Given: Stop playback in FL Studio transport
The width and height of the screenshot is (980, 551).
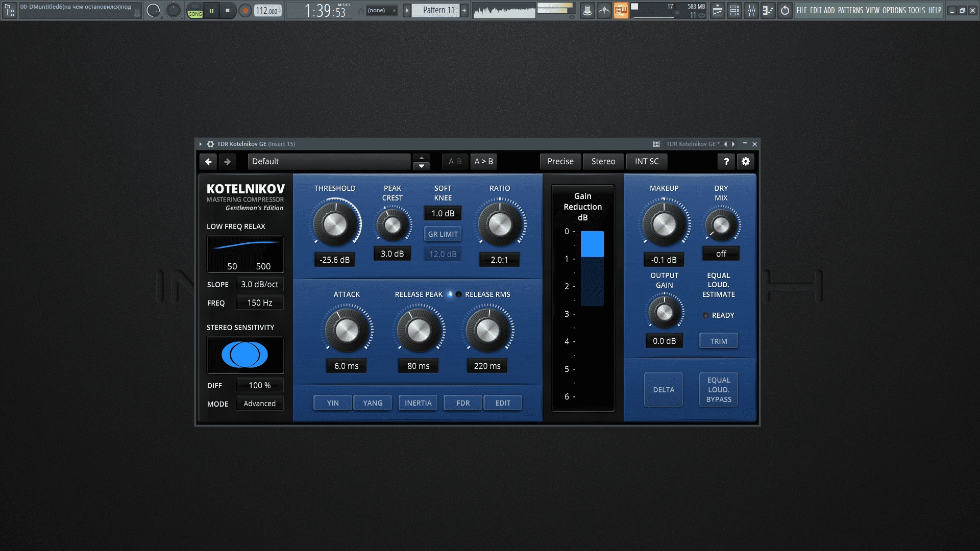Looking at the screenshot, I should pyautogui.click(x=228, y=10).
